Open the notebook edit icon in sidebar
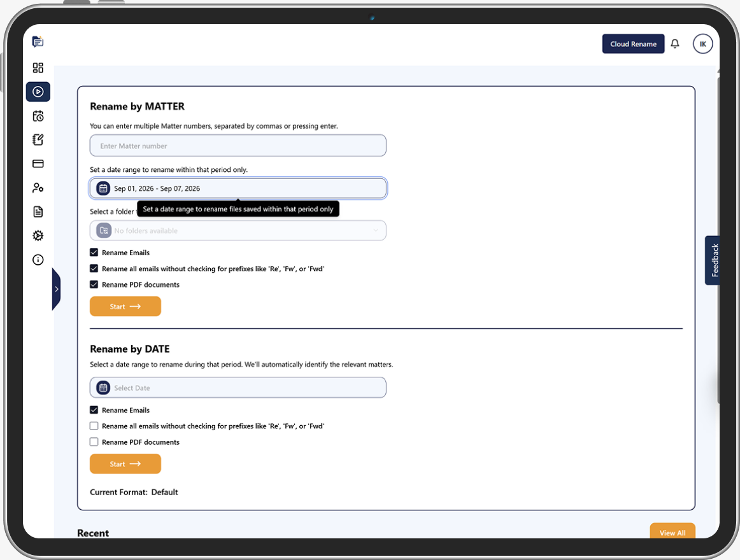Viewport: 740px width, 560px height. tap(38, 139)
